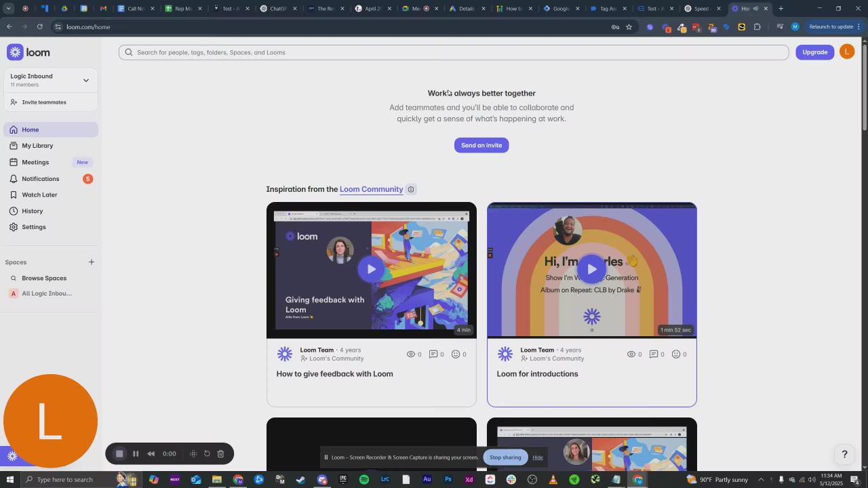Click the Upgrade button
Viewport: 868px width, 488px height.
pos(814,52)
